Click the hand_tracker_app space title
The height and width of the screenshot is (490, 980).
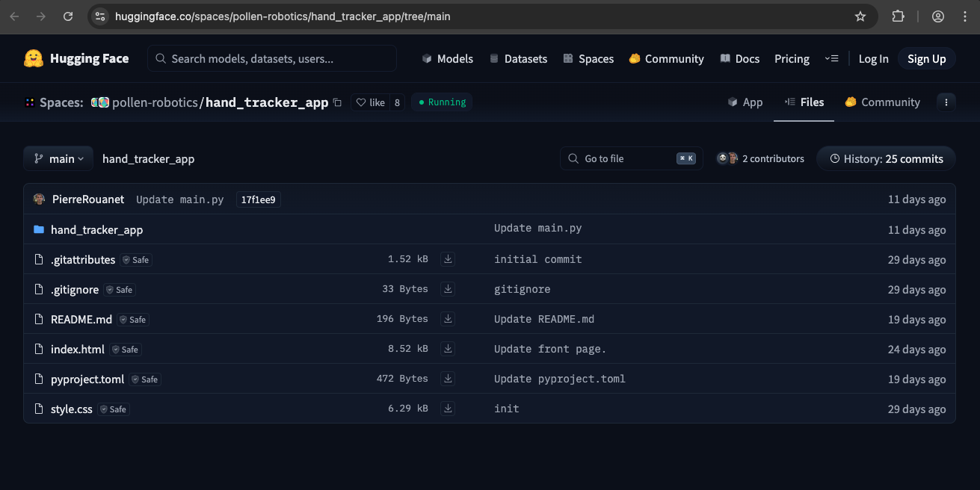pos(267,102)
